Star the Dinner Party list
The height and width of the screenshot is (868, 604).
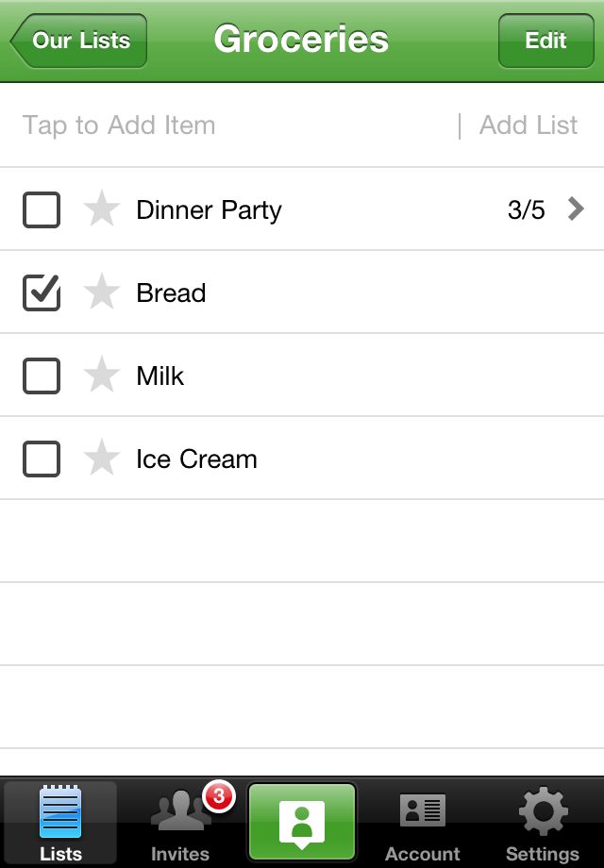click(x=102, y=209)
